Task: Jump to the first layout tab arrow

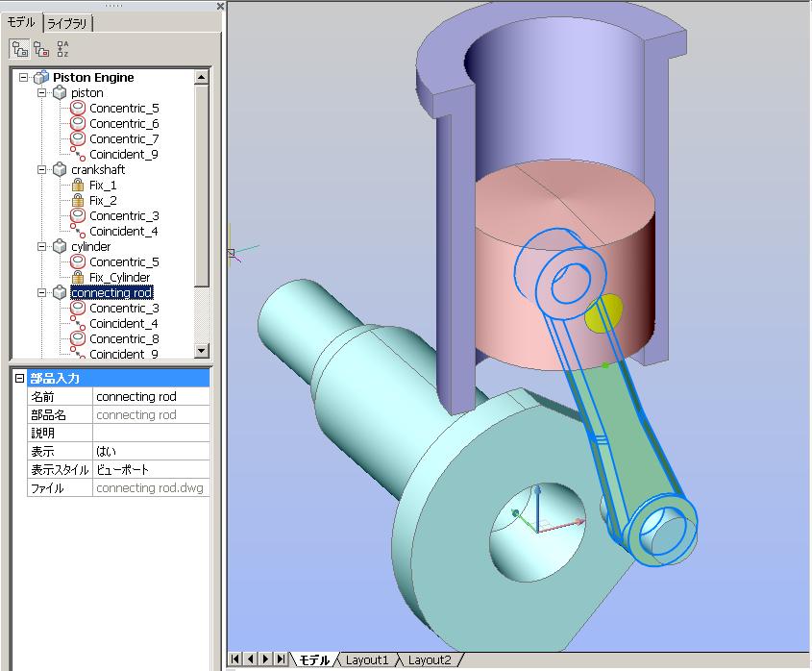Action: [x=235, y=659]
